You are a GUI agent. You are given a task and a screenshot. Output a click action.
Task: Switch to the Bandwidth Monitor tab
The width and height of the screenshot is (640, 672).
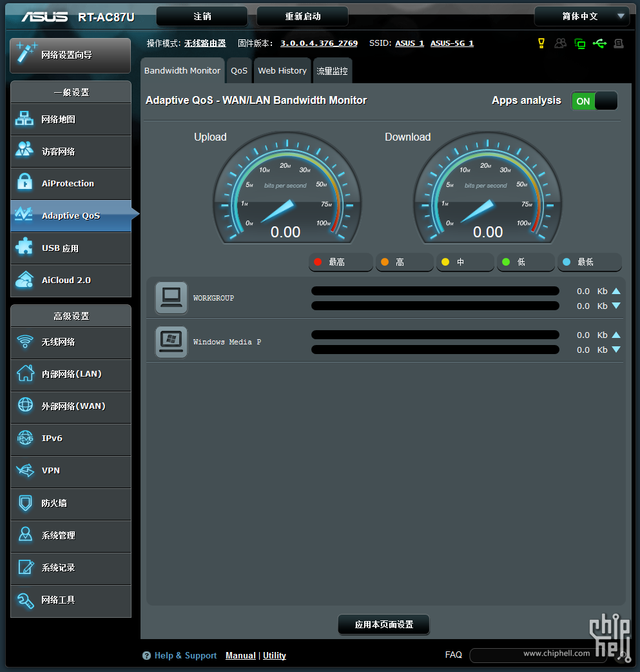click(182, 71)
